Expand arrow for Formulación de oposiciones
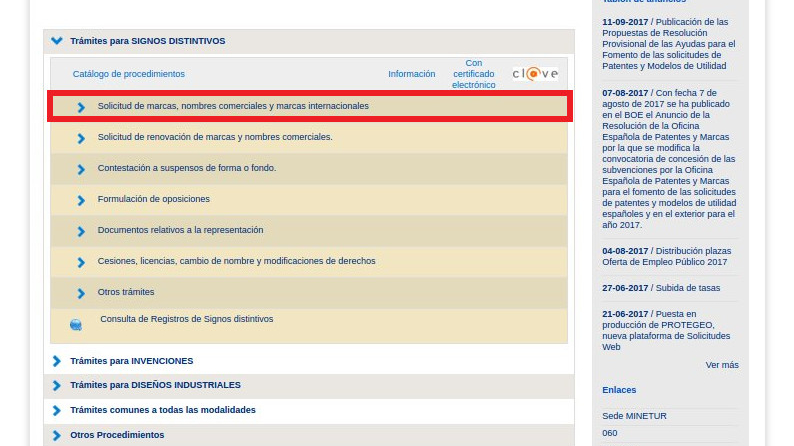Screen dimensions: 794x446 (x=81, y=200)
